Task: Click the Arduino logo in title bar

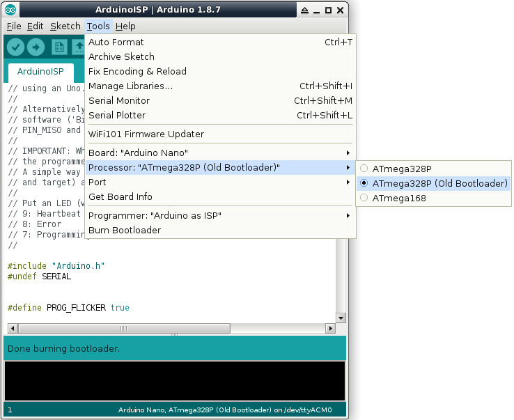Action: (10, 10)
